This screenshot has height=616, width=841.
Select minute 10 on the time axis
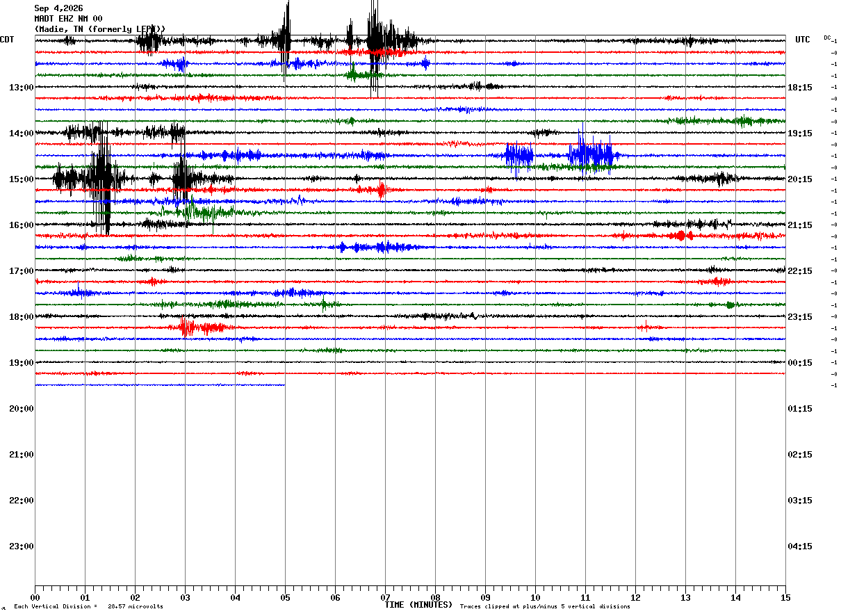coord(535,597)
